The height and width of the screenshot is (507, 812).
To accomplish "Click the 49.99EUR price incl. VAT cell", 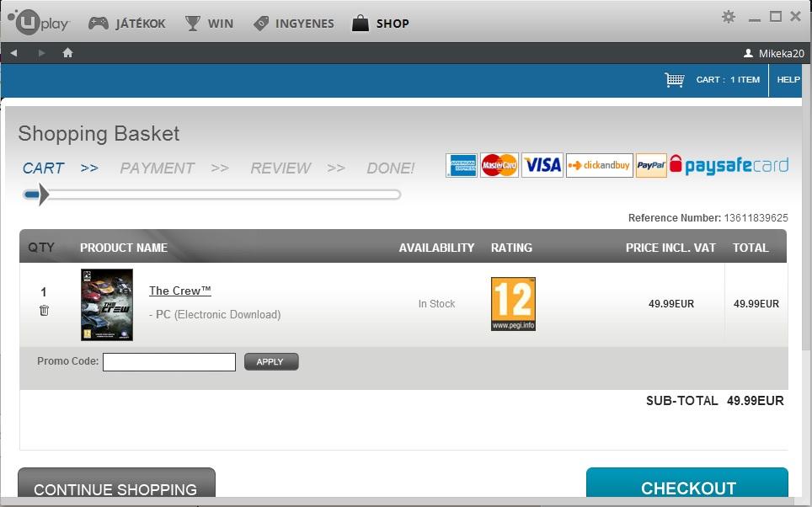I will point(671,304).
